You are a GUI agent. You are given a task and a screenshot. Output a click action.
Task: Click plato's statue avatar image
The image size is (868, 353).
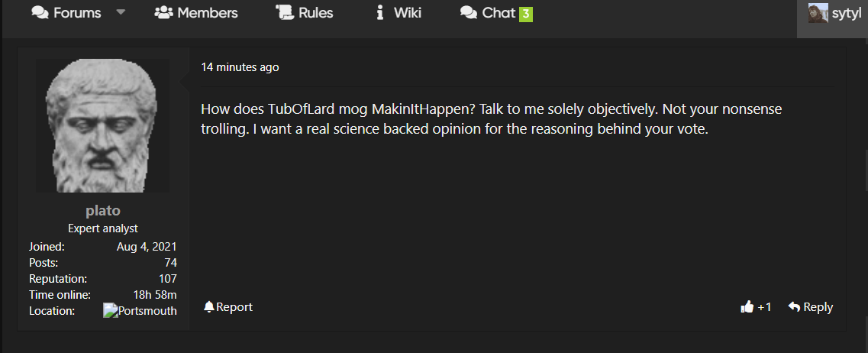coord(103,126)
